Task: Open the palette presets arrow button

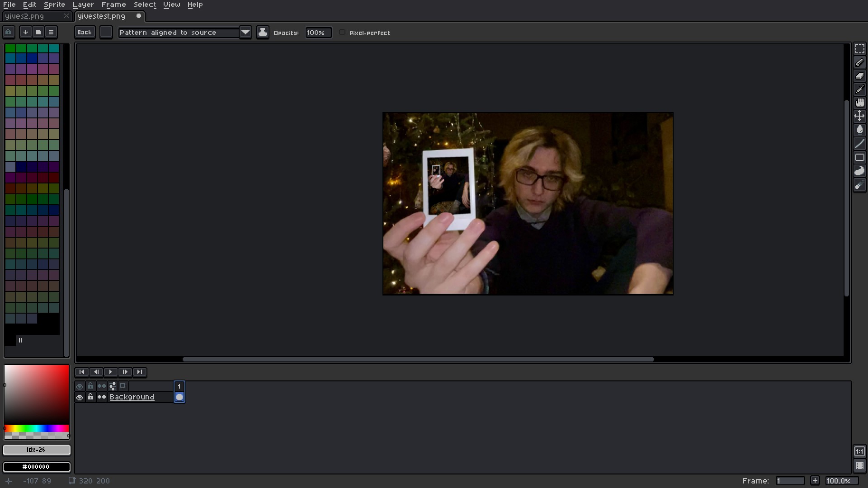Action: [26, 32]
